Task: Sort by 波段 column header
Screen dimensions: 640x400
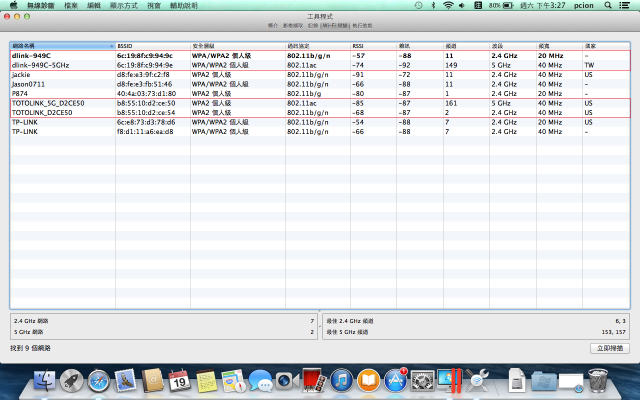Action: pyautogui.click(x=513, y=46)
